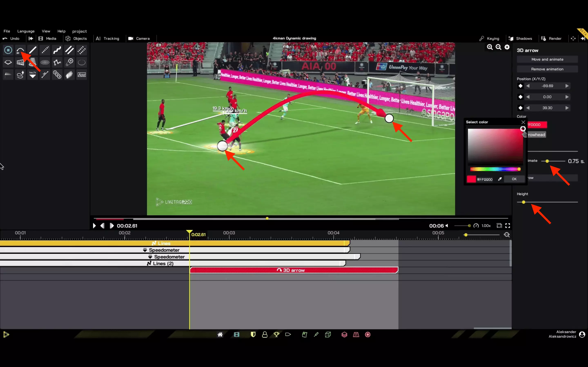588x367 pixels.
Task: Select the wavy freehand line tool
Action: pyautogui.click(x=57, y=50)
